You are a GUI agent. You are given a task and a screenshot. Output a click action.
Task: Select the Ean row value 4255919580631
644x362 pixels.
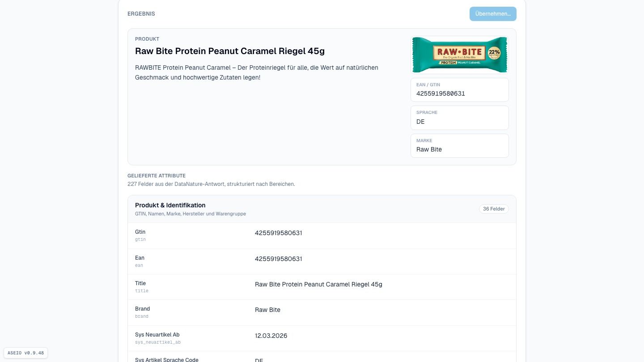coord(278,259)
